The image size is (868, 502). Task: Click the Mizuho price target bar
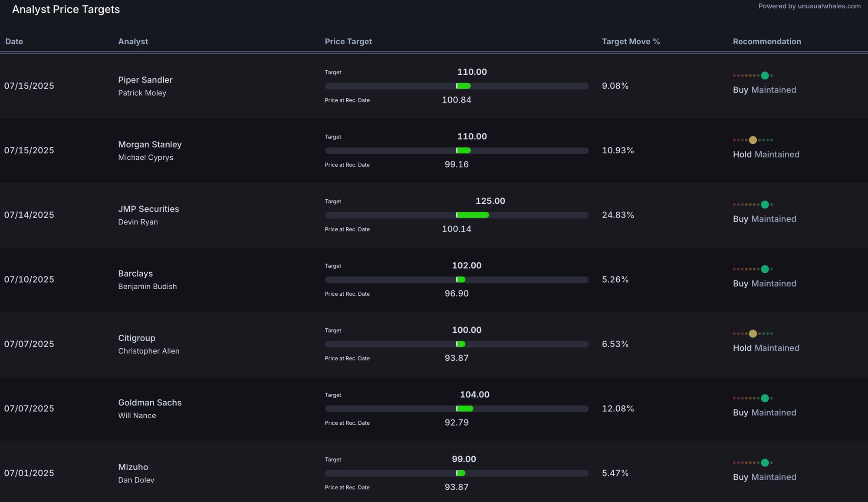[x=457, y=473]
